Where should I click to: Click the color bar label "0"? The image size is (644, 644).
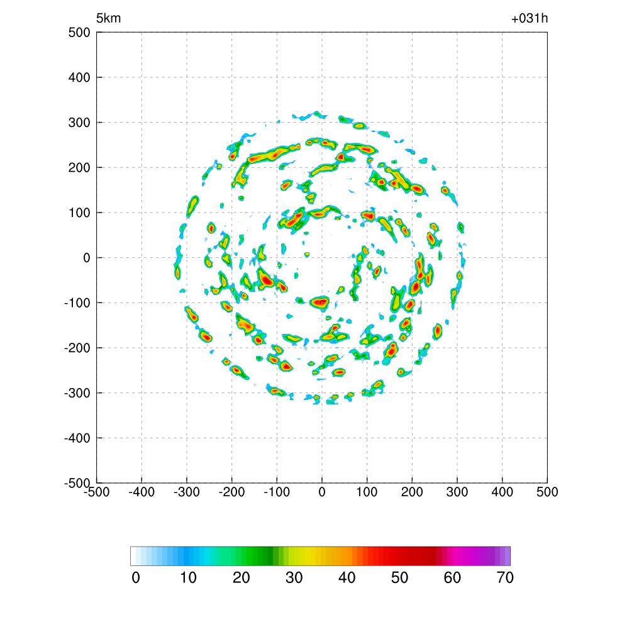(136, 578)
